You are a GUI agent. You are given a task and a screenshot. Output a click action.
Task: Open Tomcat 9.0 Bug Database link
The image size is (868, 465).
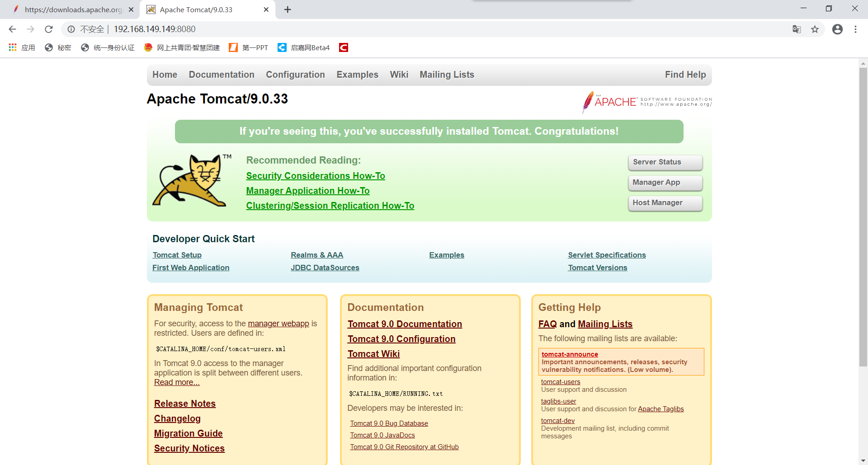pos(389,423)
